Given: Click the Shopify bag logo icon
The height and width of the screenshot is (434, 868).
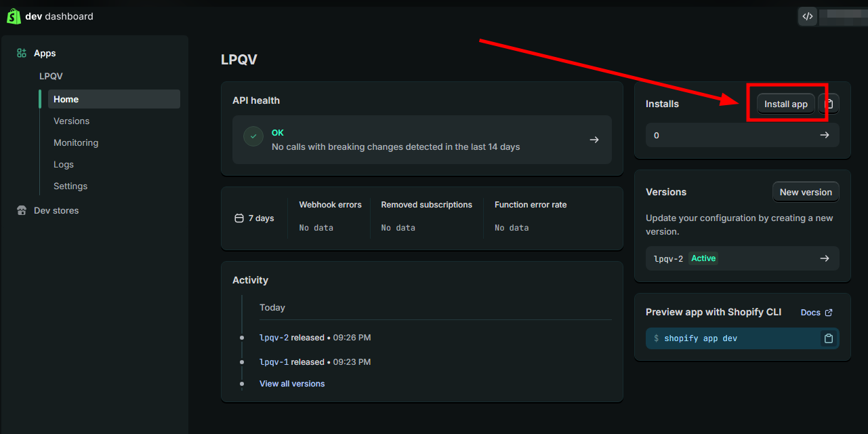Looking at the screenshot, I should 14,16.
